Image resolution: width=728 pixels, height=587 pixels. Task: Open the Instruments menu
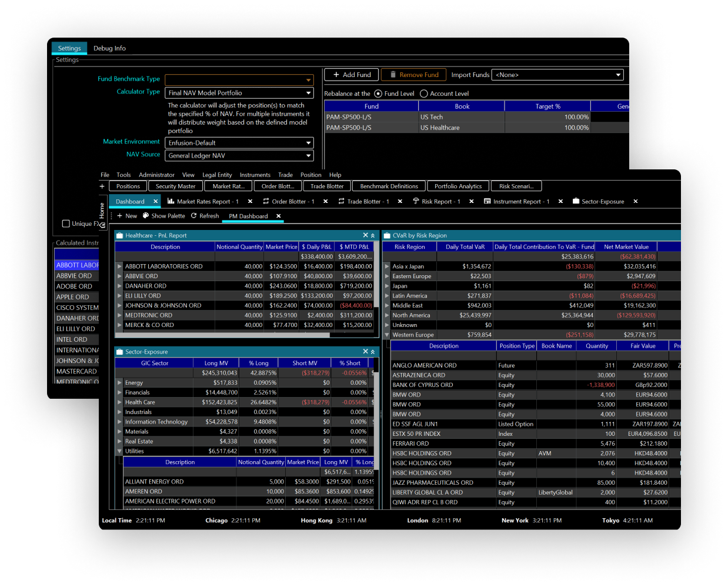point(255,175)
